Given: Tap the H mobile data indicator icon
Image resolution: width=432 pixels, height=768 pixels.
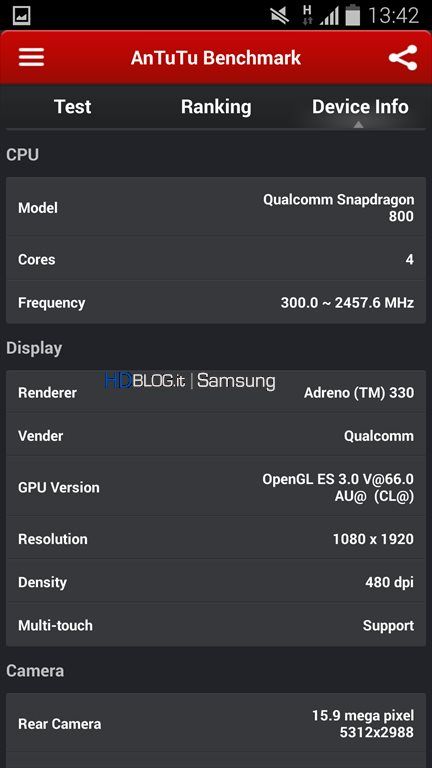Looking at the screenshot, I should click(308, 15).
